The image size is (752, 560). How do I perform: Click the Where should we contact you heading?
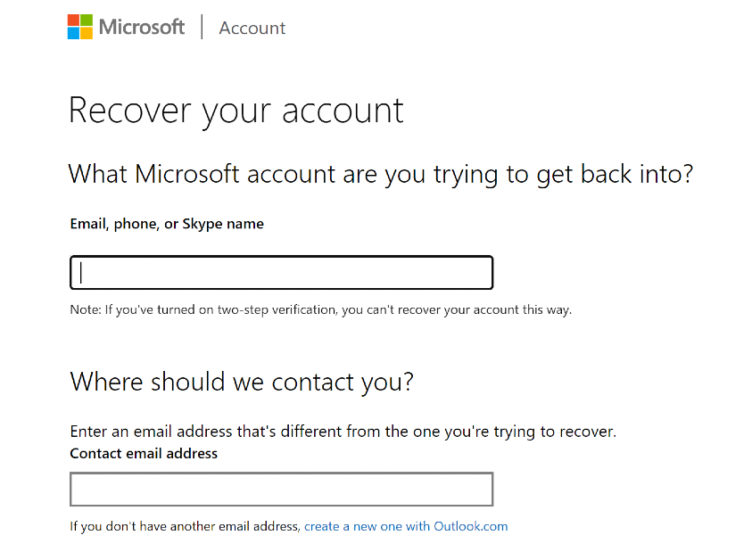pos(242,382)
